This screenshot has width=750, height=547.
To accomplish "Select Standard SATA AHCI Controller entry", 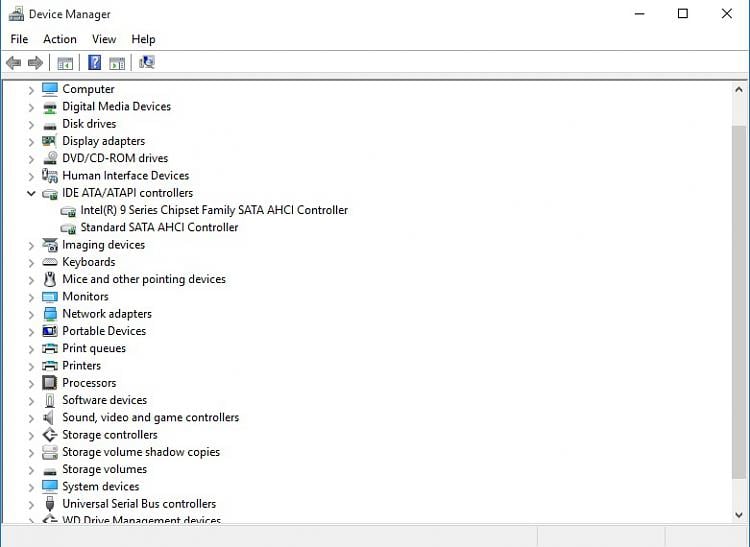I will [159, 228].
